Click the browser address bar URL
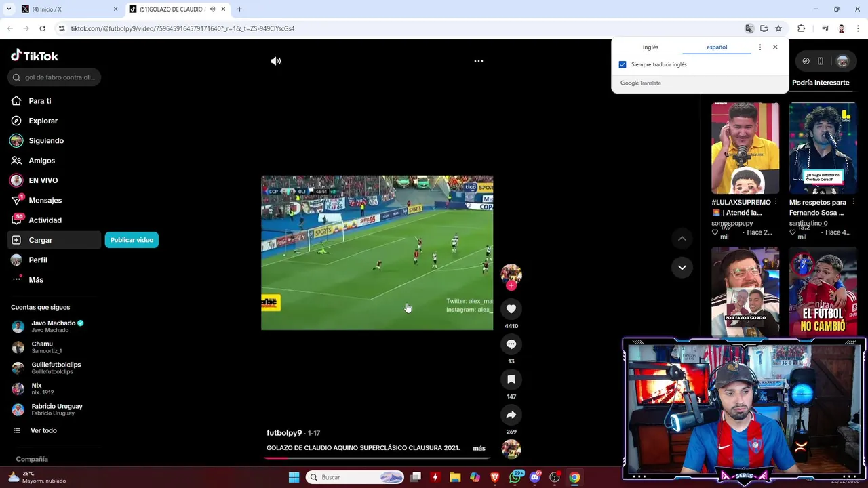Viewport: 868px width, 488px height. (x=183, y=28)
